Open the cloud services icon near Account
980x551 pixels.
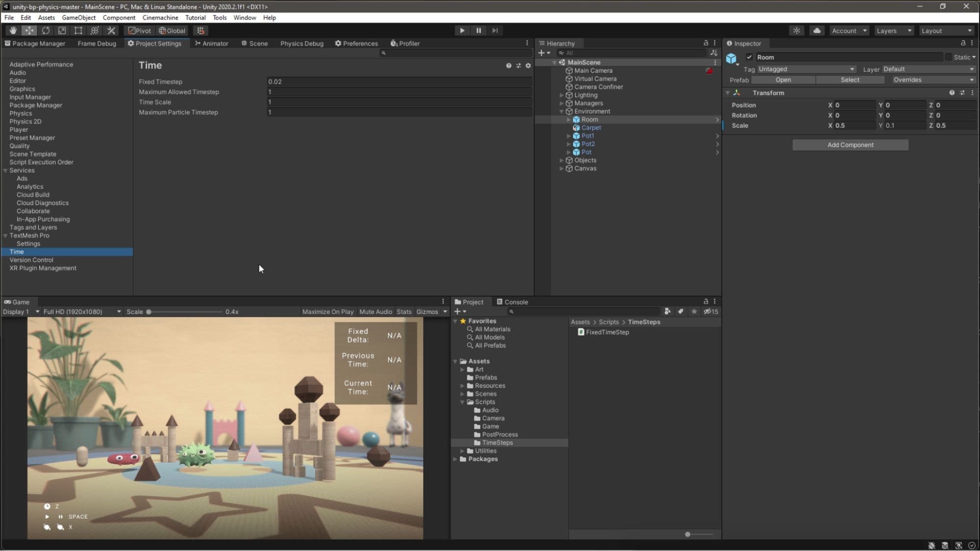point(816,30)
